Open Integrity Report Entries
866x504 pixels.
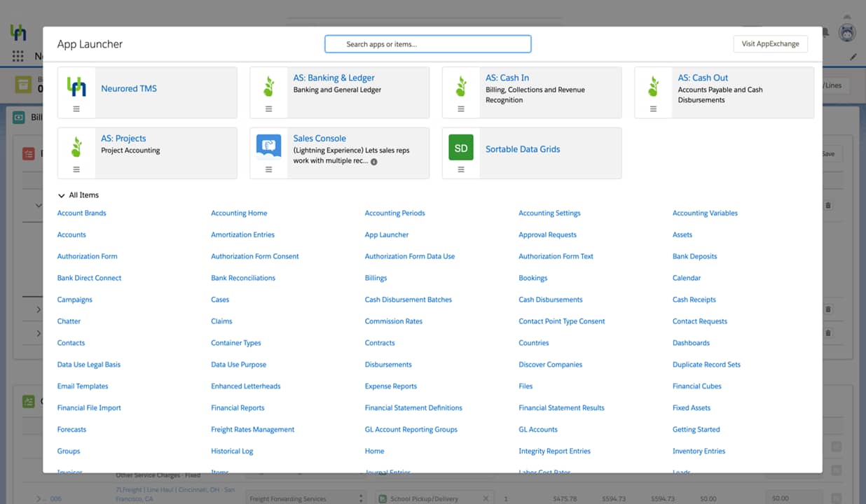point(554,452)
